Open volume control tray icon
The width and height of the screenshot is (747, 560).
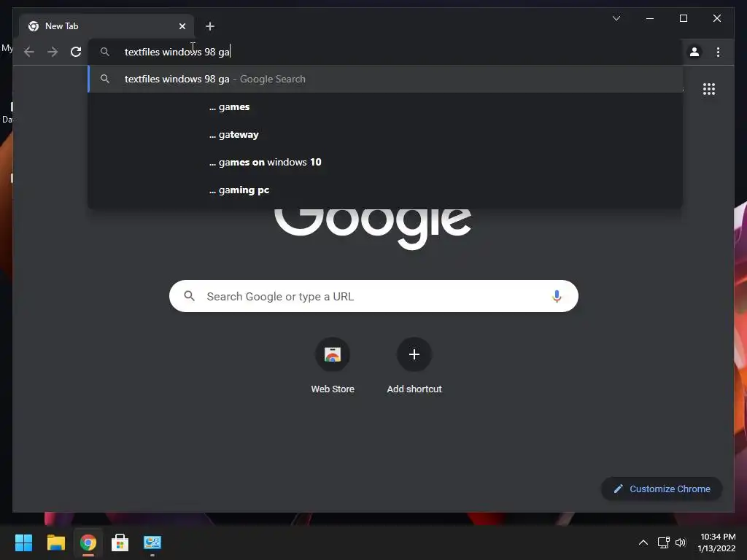[x=681, y=542]
